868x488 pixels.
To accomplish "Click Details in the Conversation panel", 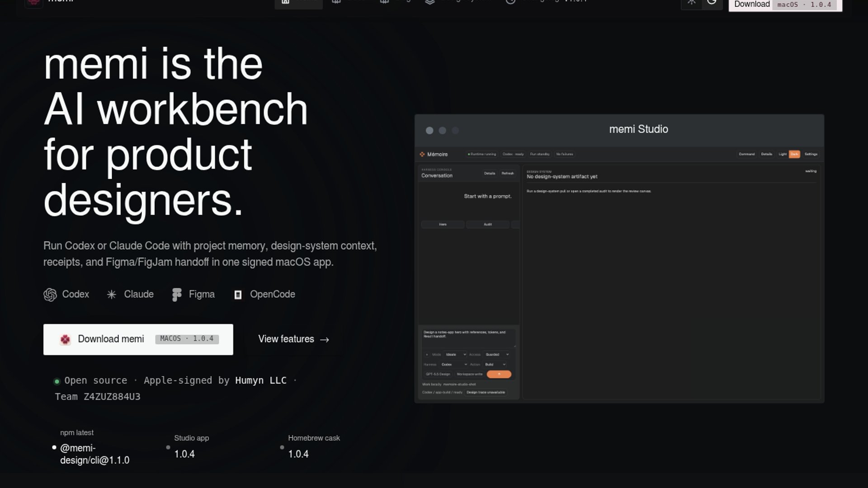I will pos(490,174).
